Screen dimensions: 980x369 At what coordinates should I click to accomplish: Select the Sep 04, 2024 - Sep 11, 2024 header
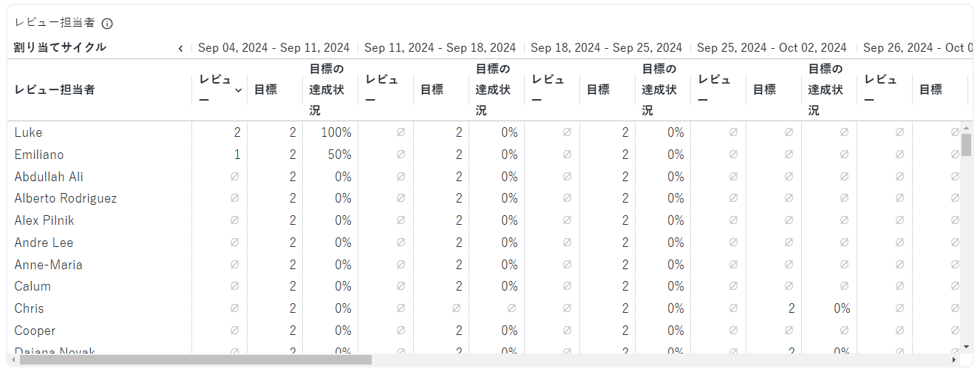pyautogui.click(x=274, y=48)
